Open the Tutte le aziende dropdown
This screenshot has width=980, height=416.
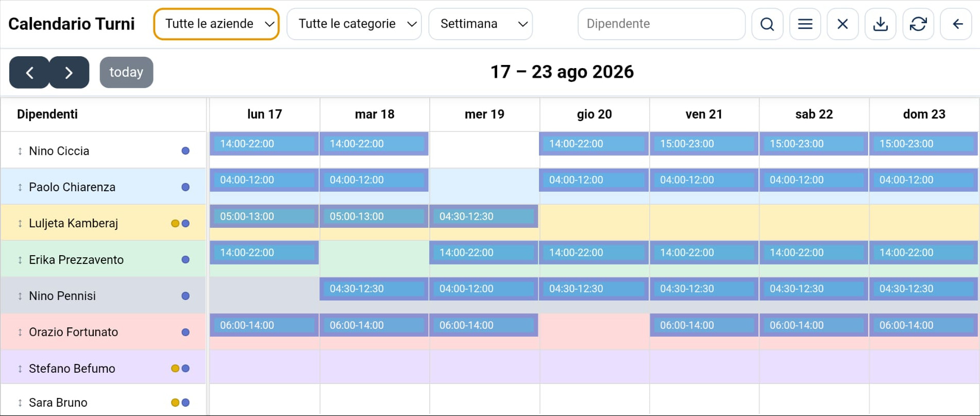point(216,24)
